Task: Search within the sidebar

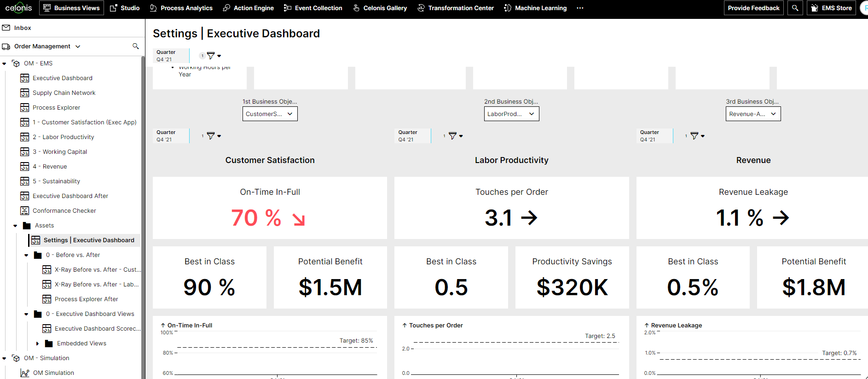Action: tap(135, 46)
